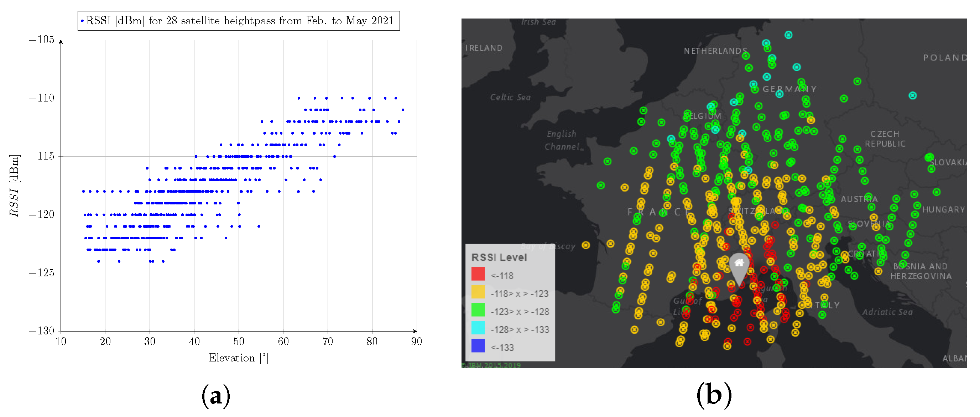Click the Adriatic Sea label
The height and width of the screenshot is (417, 980).
pos(887,312)
